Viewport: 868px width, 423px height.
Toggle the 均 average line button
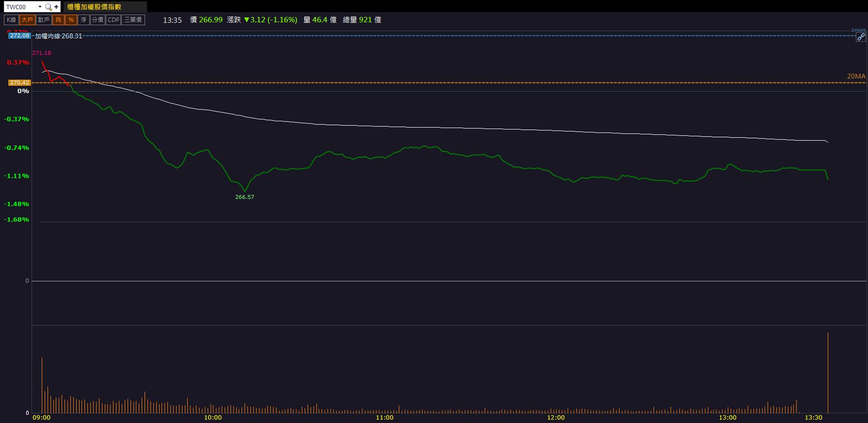click(x=58, y=20)
